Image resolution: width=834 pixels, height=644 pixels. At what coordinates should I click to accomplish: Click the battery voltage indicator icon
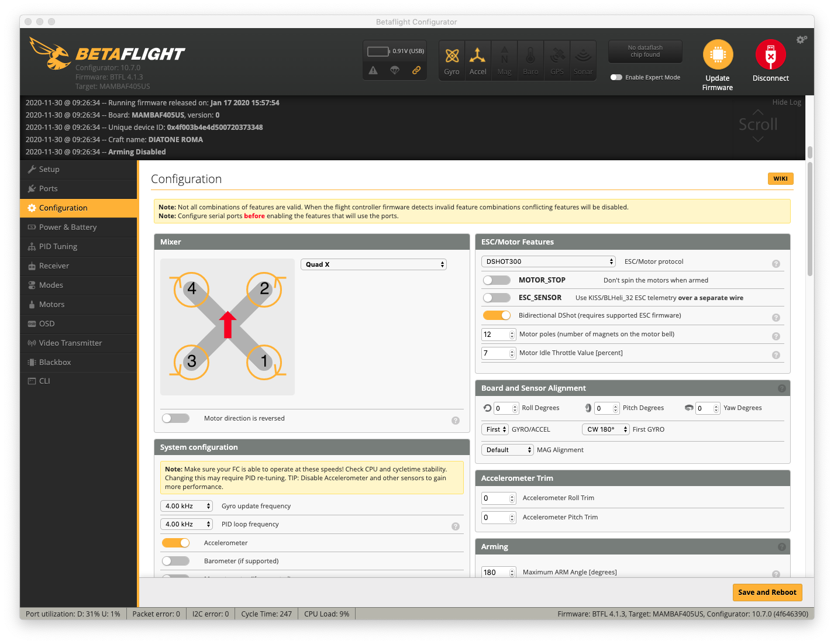pos(378,51)
